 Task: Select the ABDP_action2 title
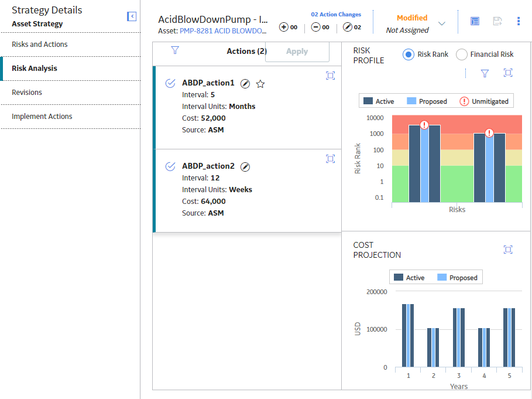tap(208, 166)
